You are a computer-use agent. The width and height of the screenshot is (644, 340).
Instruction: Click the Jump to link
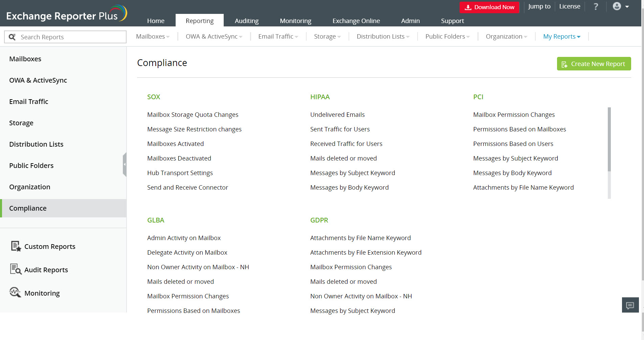pyautogui.click(x=539, y=6)
